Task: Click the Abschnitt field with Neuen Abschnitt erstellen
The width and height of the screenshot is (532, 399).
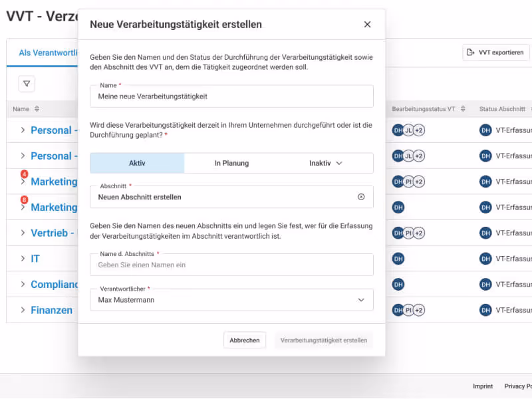Action: click(231, 197)
